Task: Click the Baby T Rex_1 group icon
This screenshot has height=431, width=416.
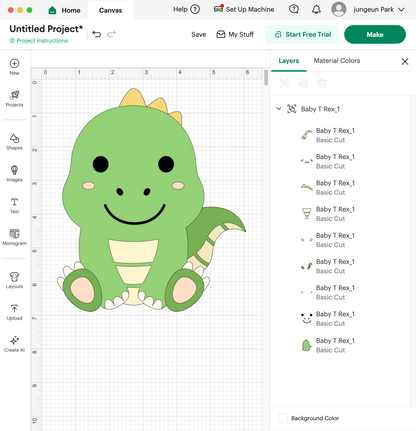Action: (x=292, y=109)
